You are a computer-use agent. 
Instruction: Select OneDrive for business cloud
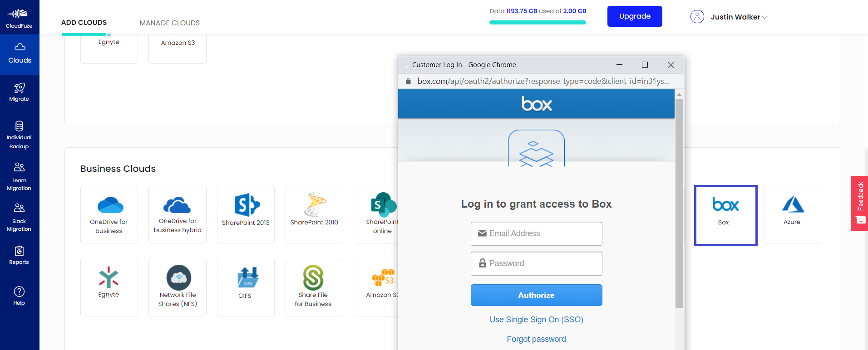[x=109, y=214]
